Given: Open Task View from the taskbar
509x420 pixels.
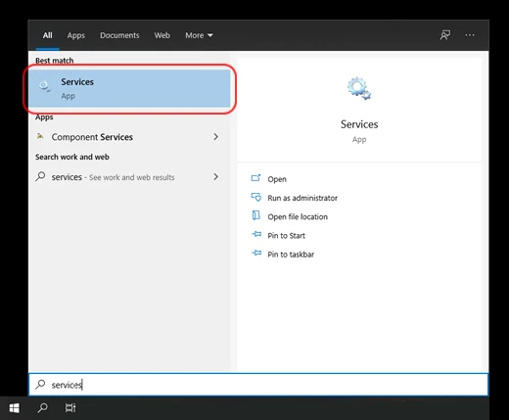Looking at the screenshot, I should (70, 408).
